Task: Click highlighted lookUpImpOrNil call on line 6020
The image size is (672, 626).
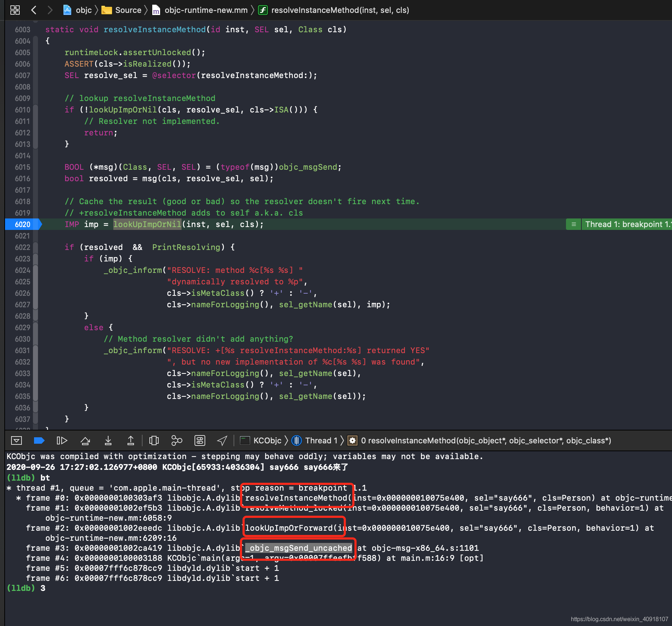Action: click(147, 224)
